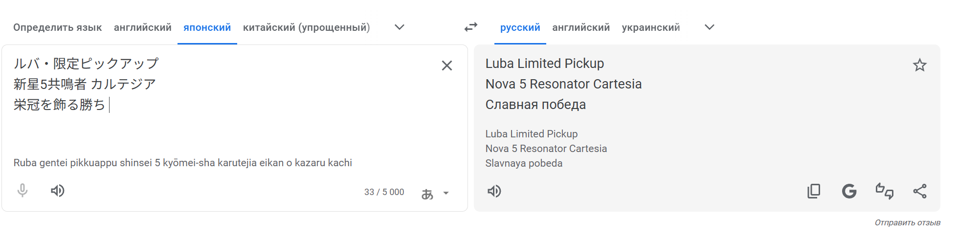Swap source and target languages
The width and height of the screenshot is (980, 240).
click(x=471, y=27)
